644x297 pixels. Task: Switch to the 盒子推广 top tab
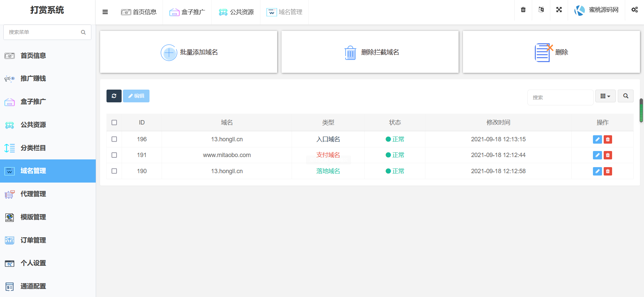click(x=187, y=12)
